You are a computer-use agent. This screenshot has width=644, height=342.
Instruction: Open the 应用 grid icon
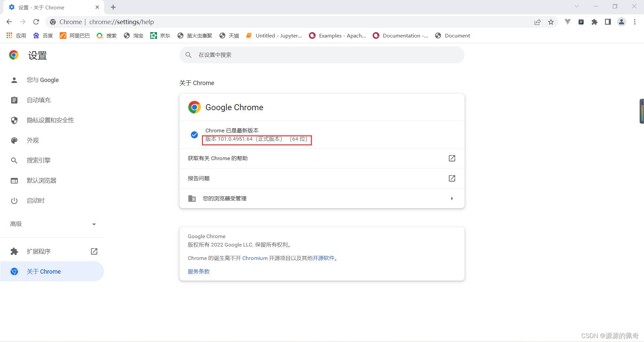coord(9,36)
